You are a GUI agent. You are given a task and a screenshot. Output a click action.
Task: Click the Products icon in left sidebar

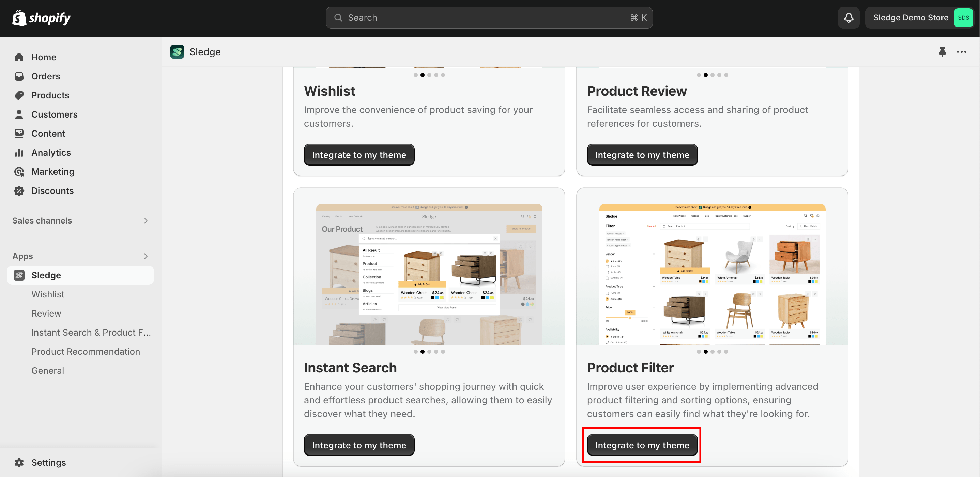[x=19, y=95]
